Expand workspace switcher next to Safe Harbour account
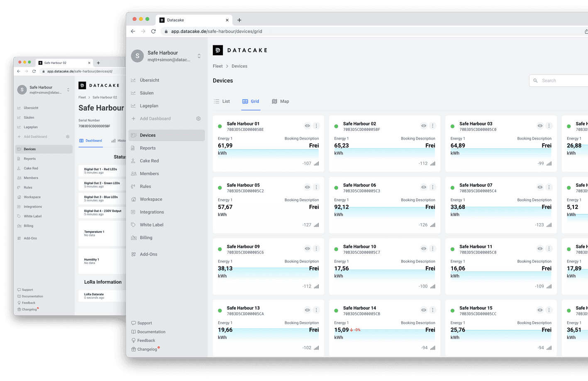The height and width of the screenshot is (381, 588). tap(199, 56)
